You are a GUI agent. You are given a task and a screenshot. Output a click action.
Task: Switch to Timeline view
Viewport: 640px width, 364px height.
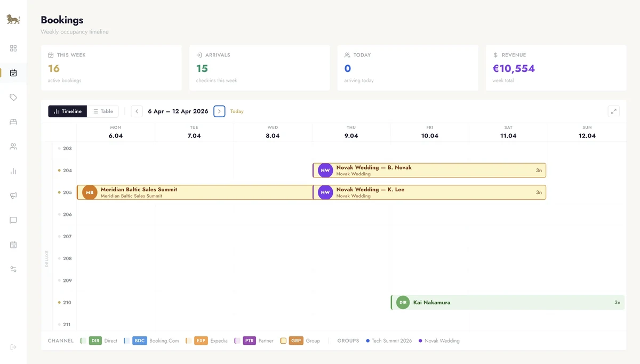[x=68, y=111]
